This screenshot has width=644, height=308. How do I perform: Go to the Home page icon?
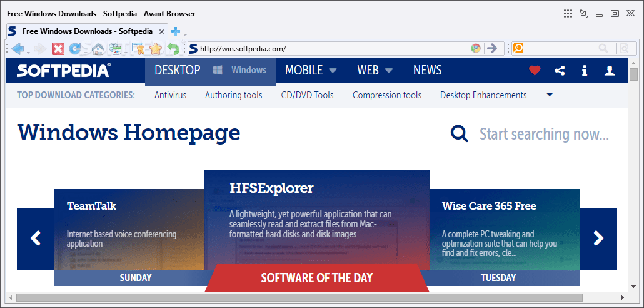[98, 49]
